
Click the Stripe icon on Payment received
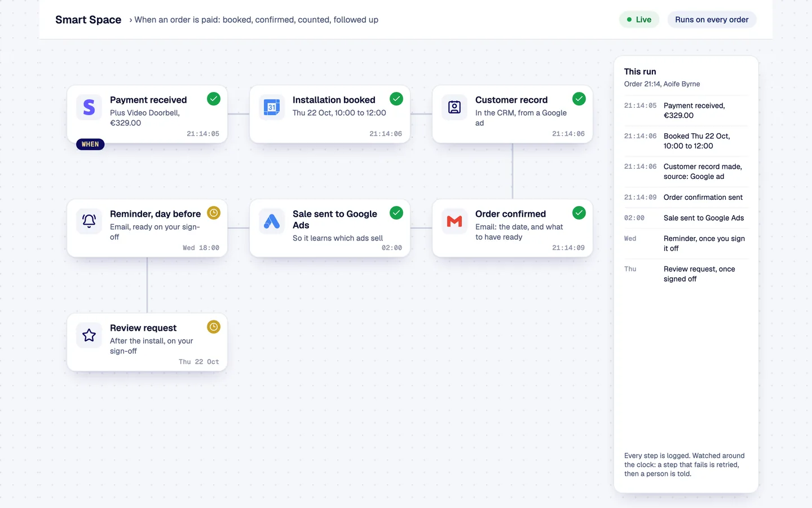[x=89, y=107]
